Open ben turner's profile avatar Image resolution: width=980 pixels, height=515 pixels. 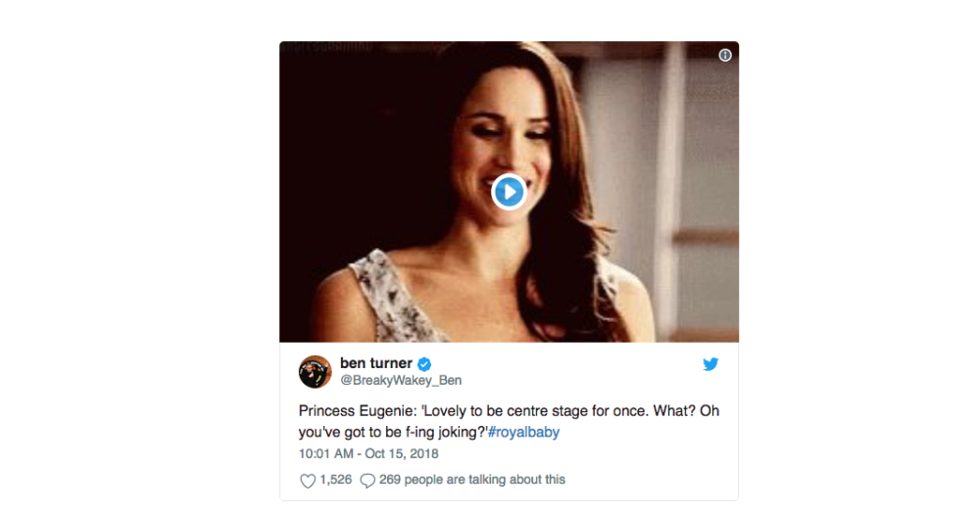315,371
